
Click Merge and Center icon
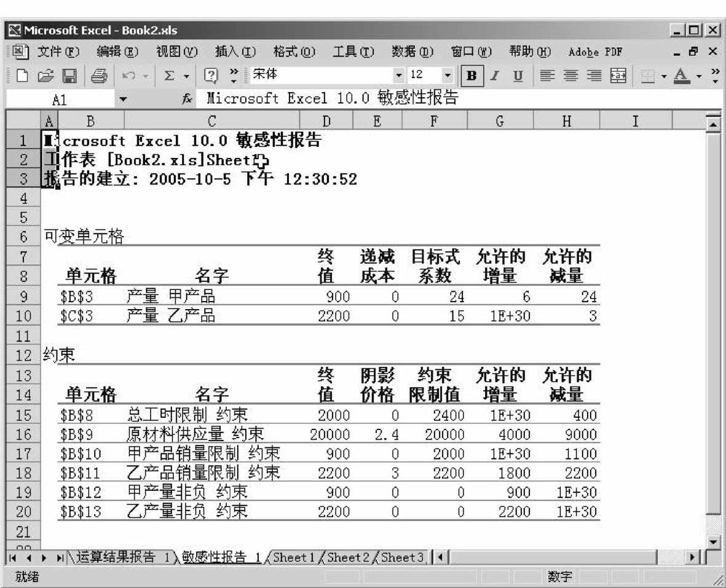pyautogui.click(x=618, y=76)
